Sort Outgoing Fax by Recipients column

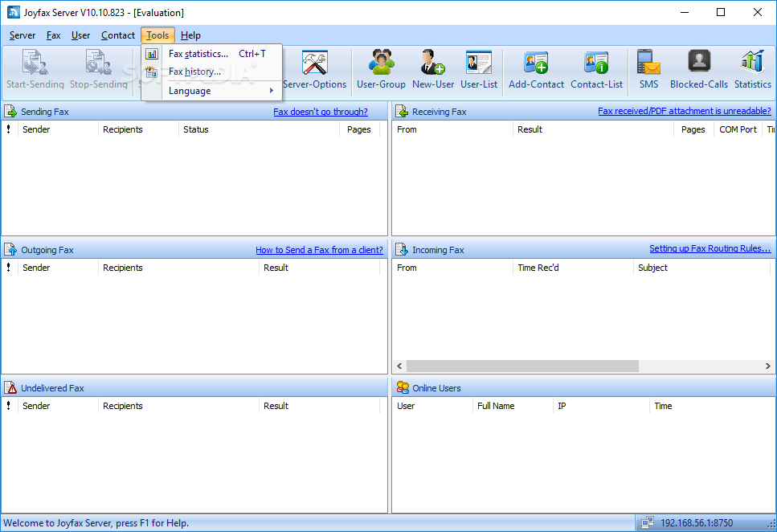point(179,268)
